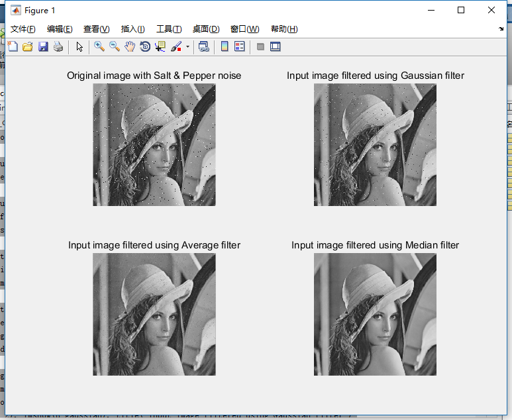Viewport: 512px width, 420px height.
Task: Open the 窗口(W) menu
Action: point(244,29)
